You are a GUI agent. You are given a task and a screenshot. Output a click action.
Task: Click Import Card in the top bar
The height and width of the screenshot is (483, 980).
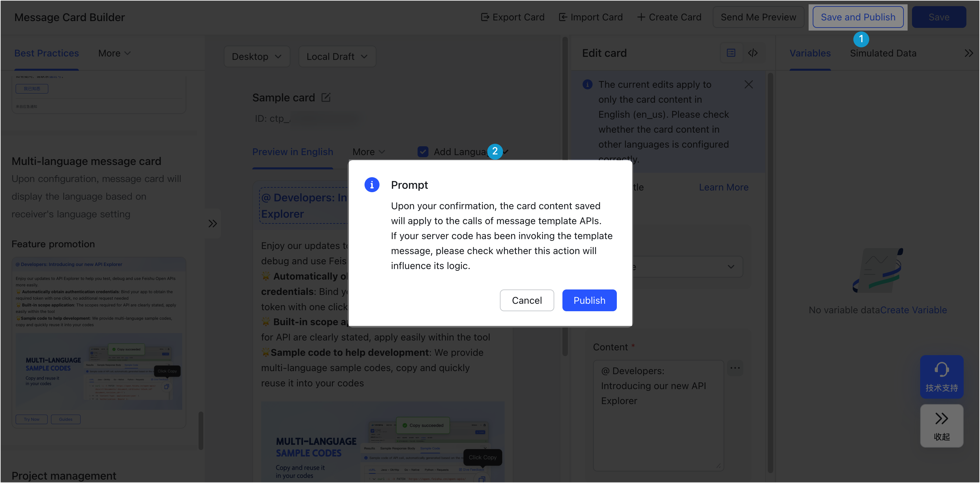pyautogui.click(x=590, y=17)
